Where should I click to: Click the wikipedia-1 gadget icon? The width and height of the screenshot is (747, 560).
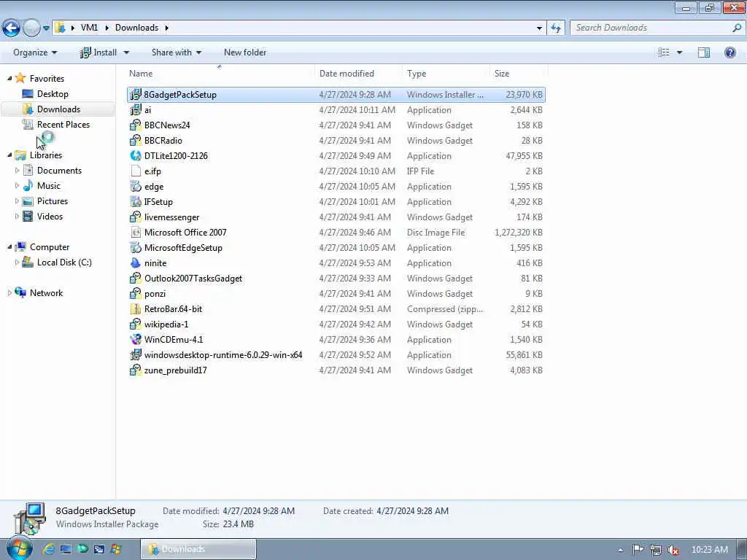point(136,324)
